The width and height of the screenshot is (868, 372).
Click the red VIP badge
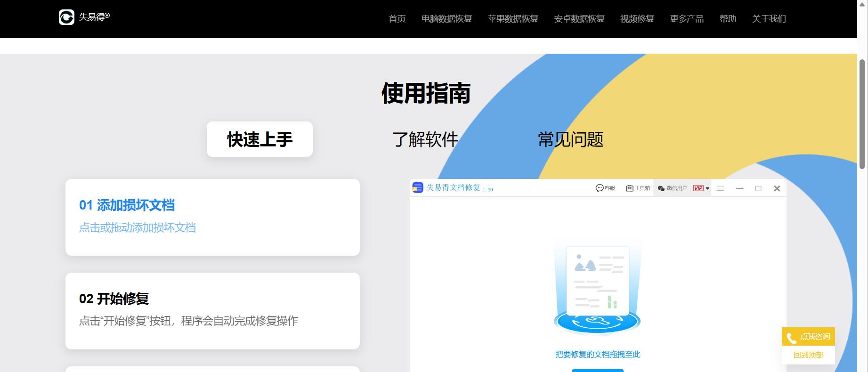click(698, 188)
